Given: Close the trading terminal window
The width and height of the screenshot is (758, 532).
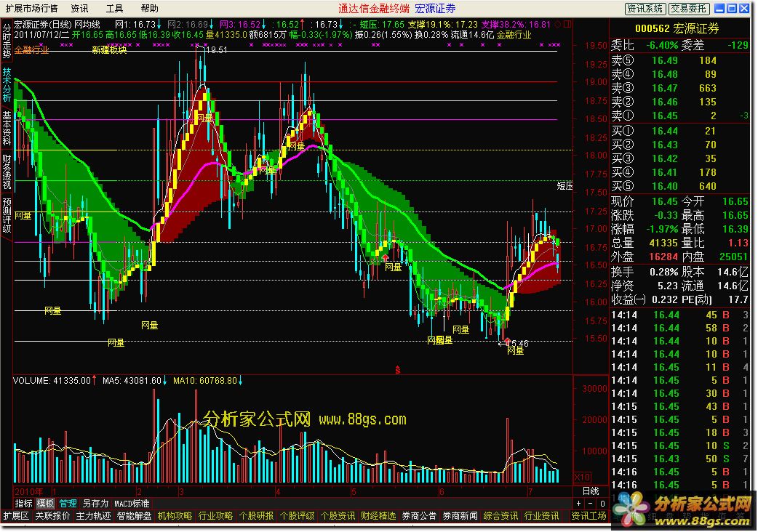Looking at the screenshot, I should click(744, 9).
